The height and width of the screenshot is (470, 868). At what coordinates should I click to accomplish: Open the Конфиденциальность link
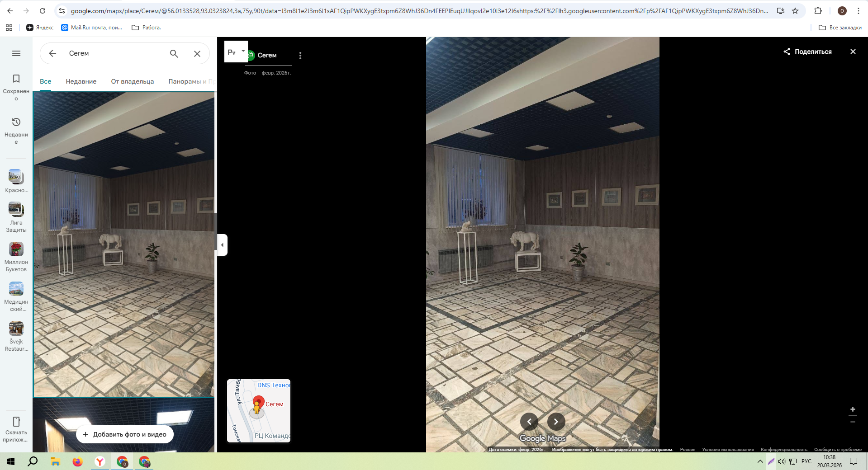pyautogui.click(x=784, y=450)
